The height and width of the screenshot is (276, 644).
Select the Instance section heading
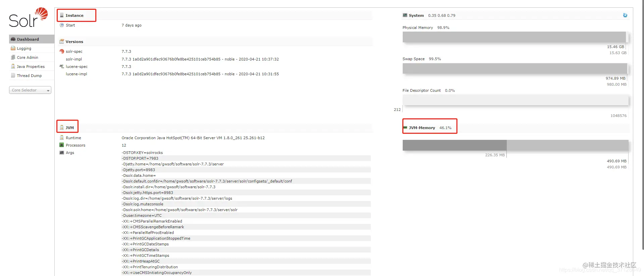tap(75, 15)
